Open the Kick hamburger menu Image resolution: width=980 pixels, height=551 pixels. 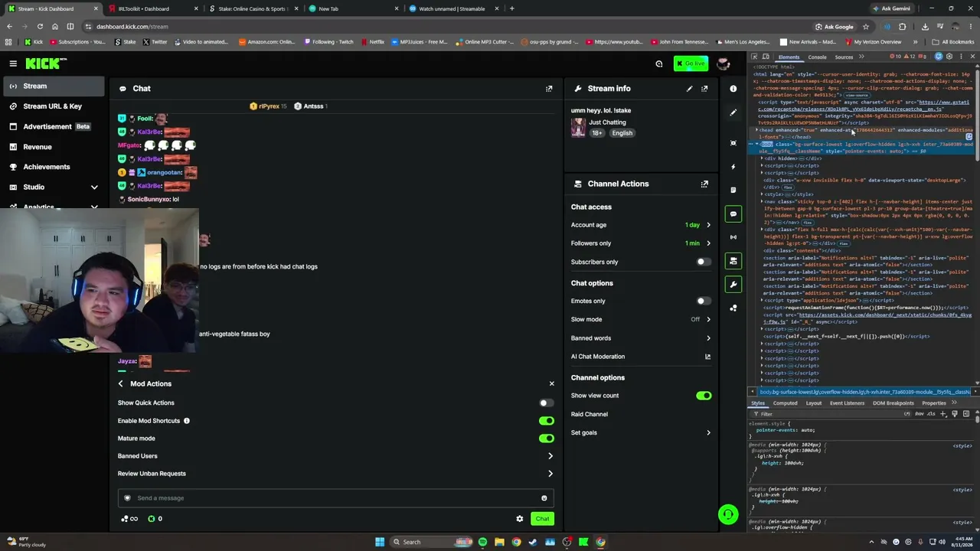click(13, 64)
